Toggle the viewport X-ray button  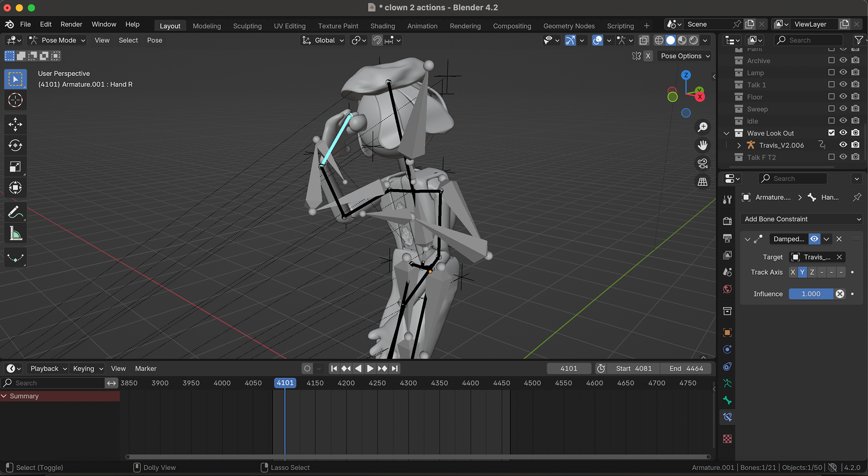point(644,40)
